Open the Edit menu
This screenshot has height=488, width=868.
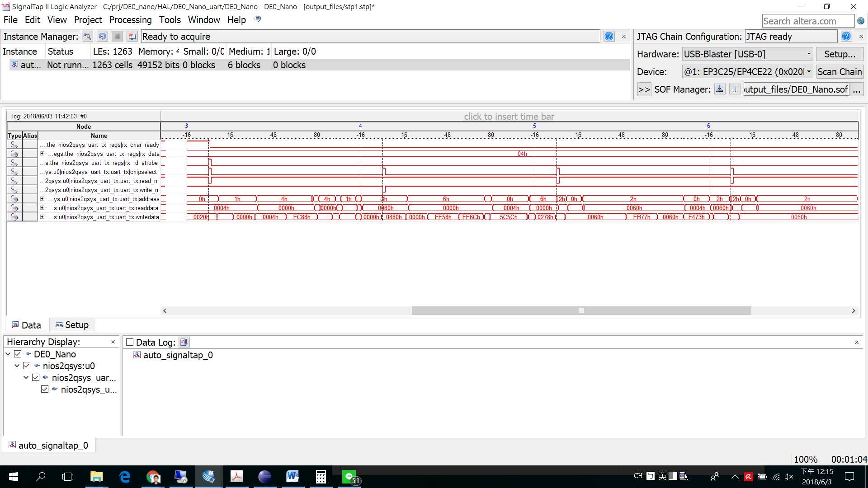[x=33, y=20]
